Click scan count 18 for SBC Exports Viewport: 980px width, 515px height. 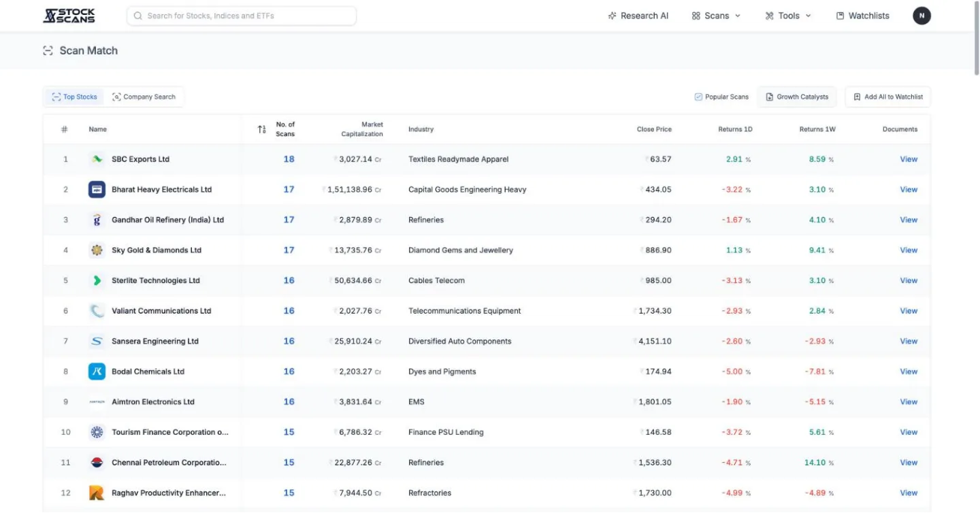click(x=289, y=159)
